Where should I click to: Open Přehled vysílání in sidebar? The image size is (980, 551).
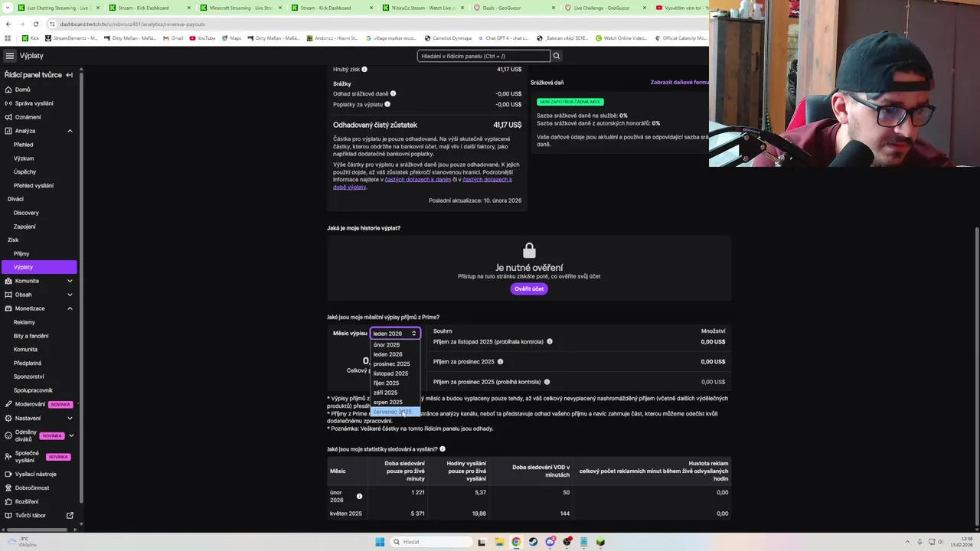coord(34,186)
